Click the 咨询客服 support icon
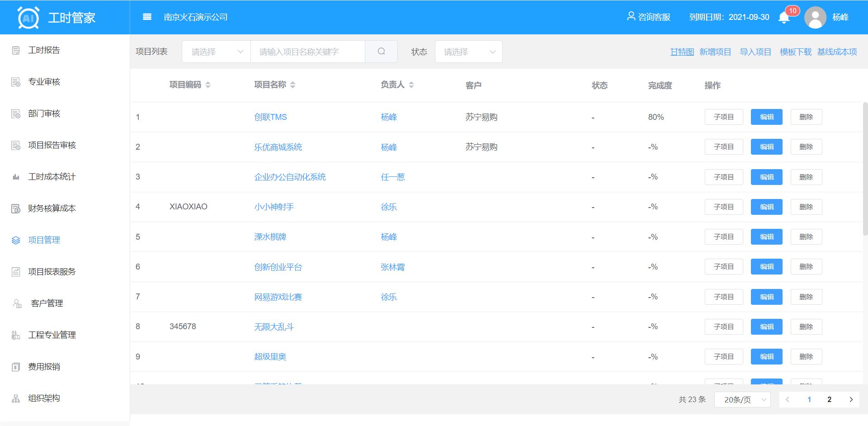Viewport: 868px width, 426px height. point(631,17)
